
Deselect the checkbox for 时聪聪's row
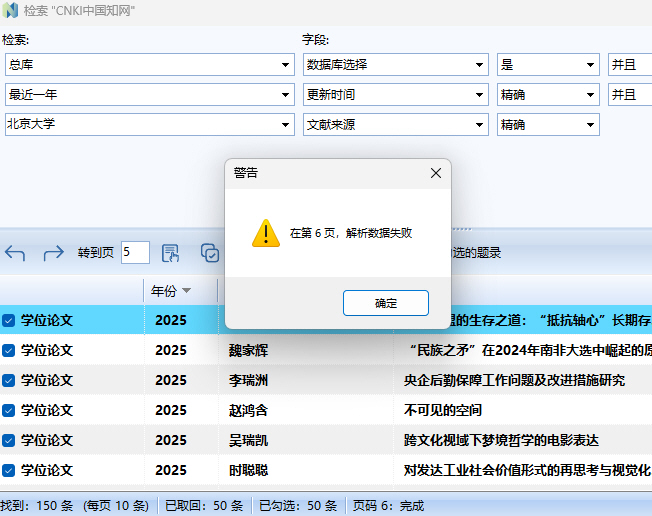click(9, 470)
